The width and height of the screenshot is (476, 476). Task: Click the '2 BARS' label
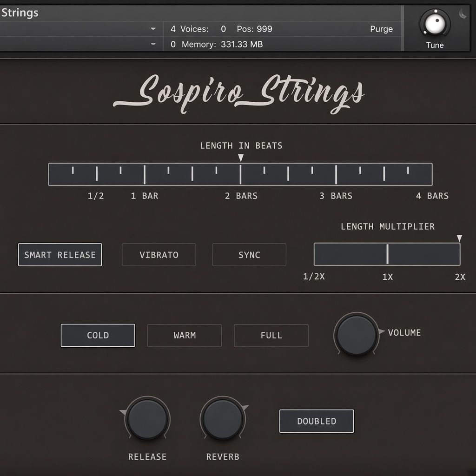click(x=241, y=196)
